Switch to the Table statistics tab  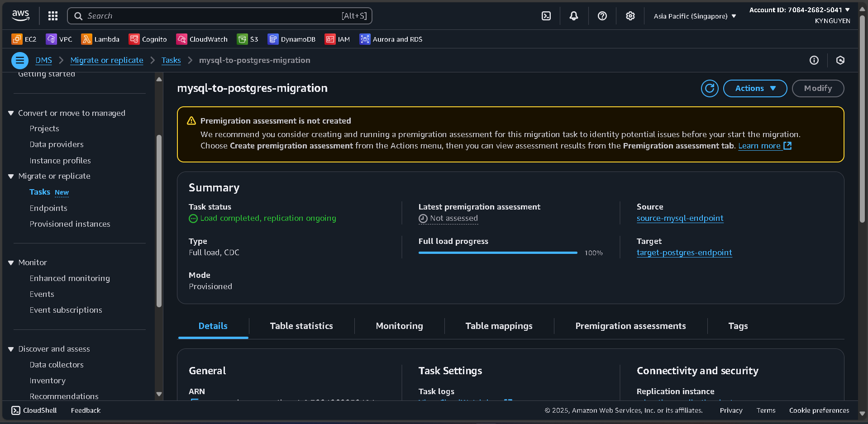click(x=301, y=326)
